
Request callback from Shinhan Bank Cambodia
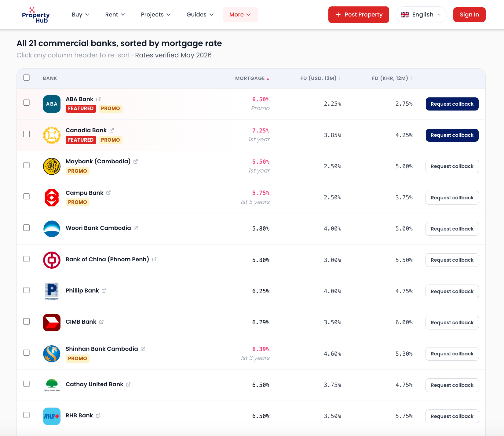click(452, 354)
